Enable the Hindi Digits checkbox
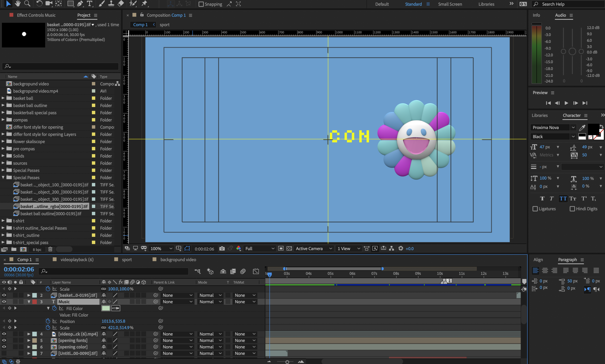The height and width of the screenshot is (364, 605). pos(572,209)
